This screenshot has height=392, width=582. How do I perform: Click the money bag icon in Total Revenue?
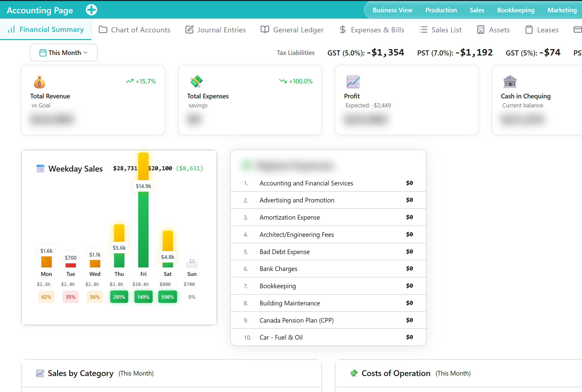point(39,82)
